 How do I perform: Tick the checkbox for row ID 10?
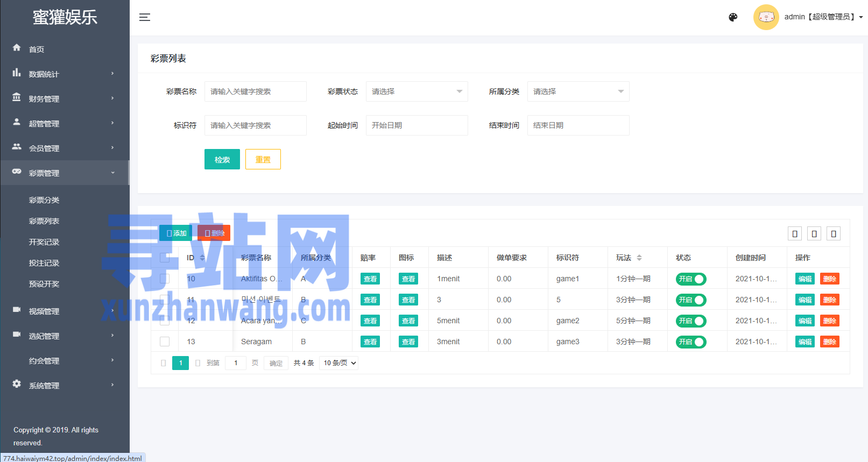(x=165, y=279)
